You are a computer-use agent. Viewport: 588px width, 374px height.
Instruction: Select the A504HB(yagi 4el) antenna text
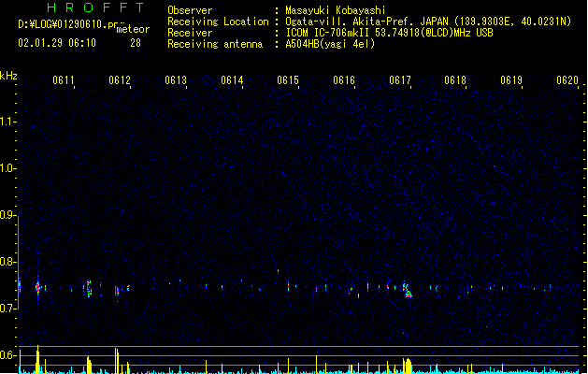[x=330, y=44]
